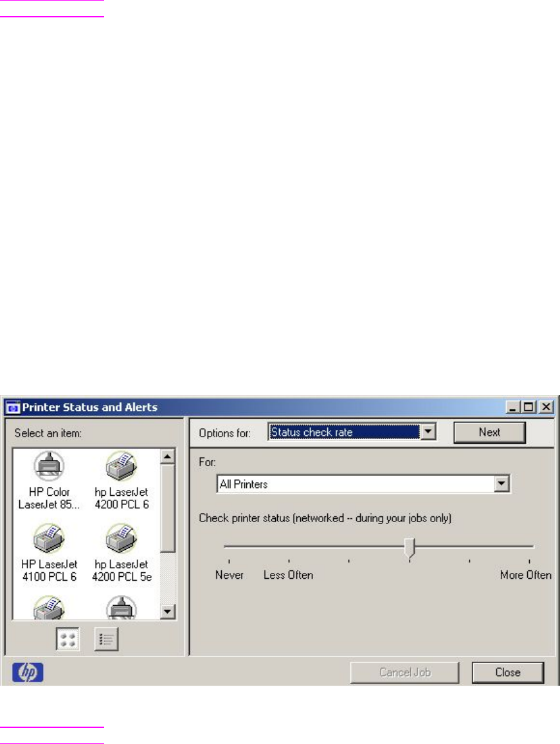The height and width of the screenshot is (744, 560).
Task: Select the HP Color LaserJet 85... printer icon
Action: (x=49, y=466)
